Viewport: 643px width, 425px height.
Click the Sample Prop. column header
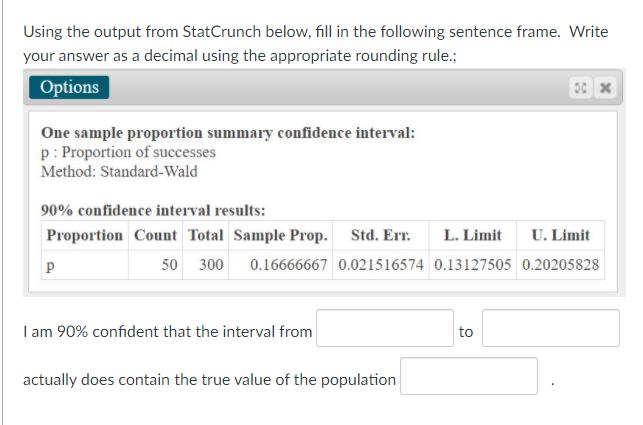pos(280,235)
